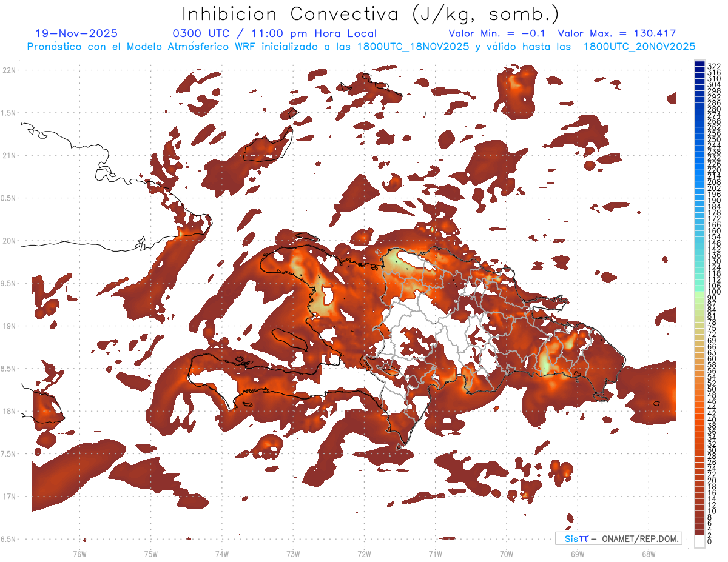
Task: Click the '81' color bar label
Action: 712,316
